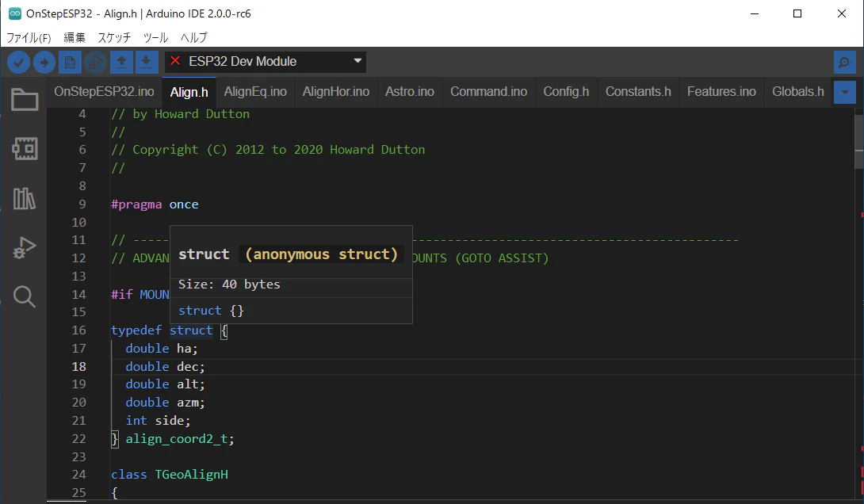The width and height of the screenshot is (864, 504).
Task: Open the 編集 menu
Action: [75, 37]
